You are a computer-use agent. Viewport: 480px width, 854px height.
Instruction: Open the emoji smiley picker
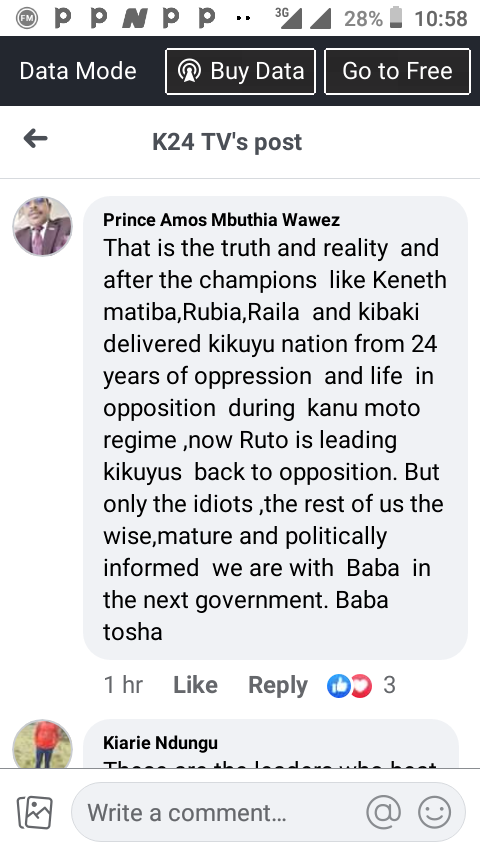(x=434, y=812)
